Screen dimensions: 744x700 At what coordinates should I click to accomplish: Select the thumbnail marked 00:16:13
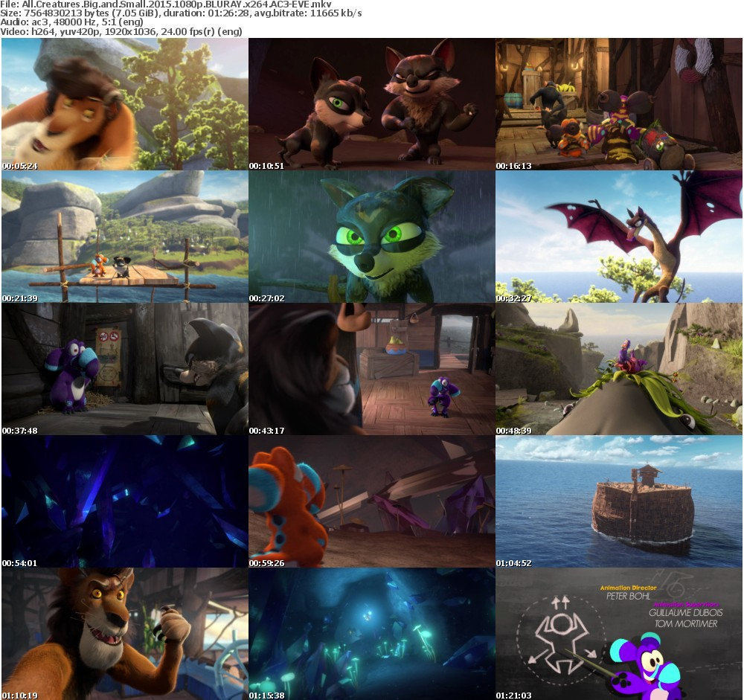point(619,104)
